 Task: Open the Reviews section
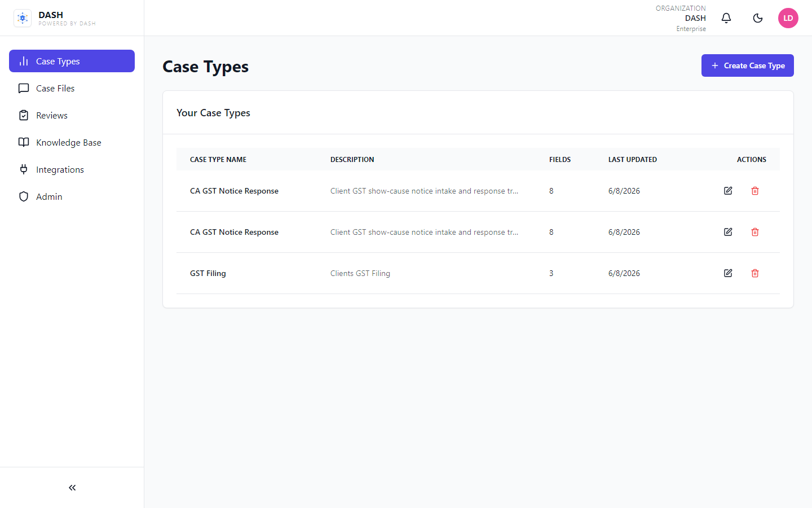pyautogui.click(x=72, y=115)
